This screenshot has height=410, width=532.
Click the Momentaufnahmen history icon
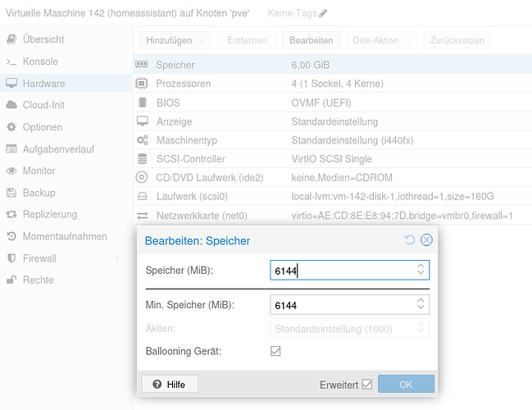11,236
